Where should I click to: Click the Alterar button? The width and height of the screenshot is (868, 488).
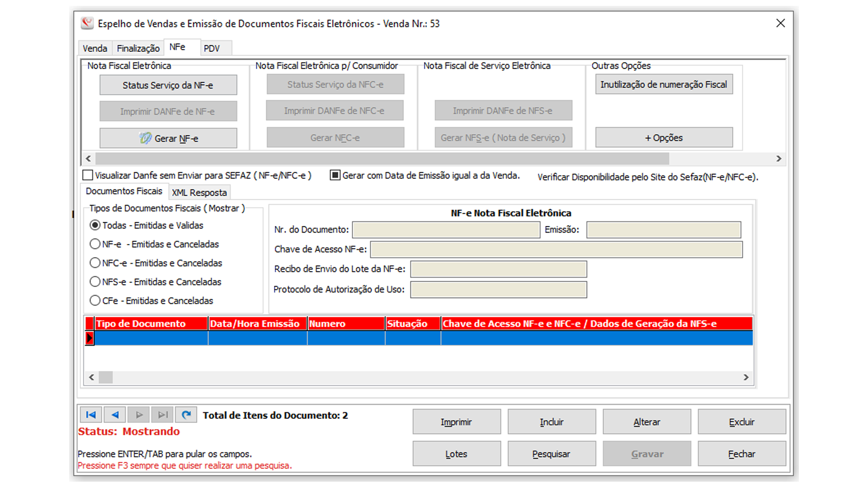click(647, 422)
